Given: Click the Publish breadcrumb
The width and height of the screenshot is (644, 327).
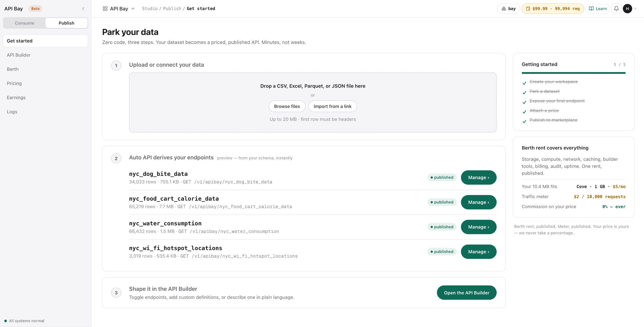Looking at the screenshot, I should click(x=172, y=9).
